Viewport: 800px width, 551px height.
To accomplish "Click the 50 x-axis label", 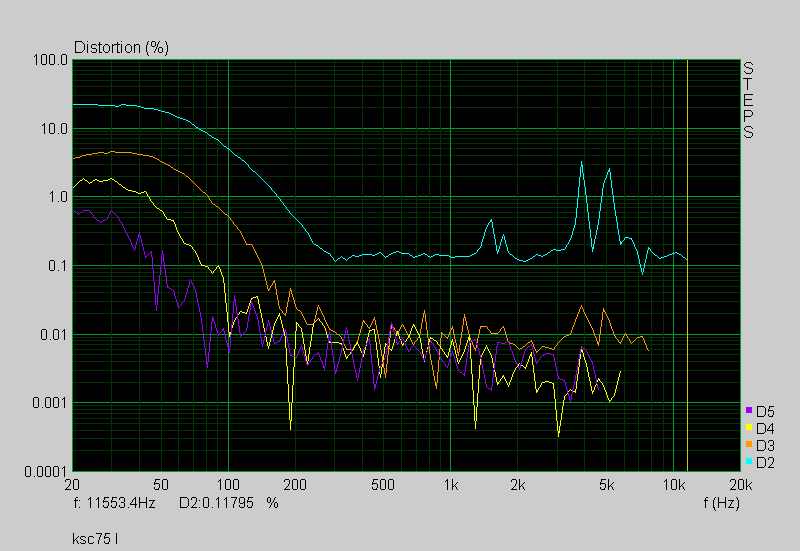I will click(x=161, y=485).
